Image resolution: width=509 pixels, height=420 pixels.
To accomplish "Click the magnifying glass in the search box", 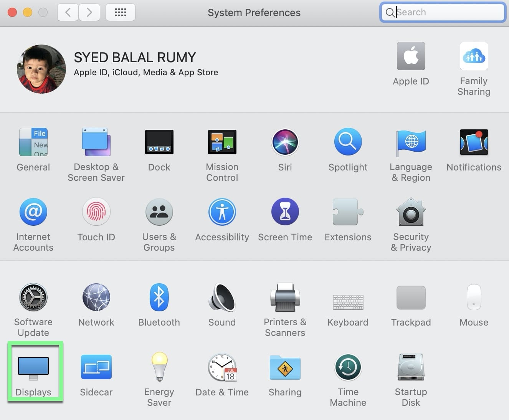I will 390,12.
